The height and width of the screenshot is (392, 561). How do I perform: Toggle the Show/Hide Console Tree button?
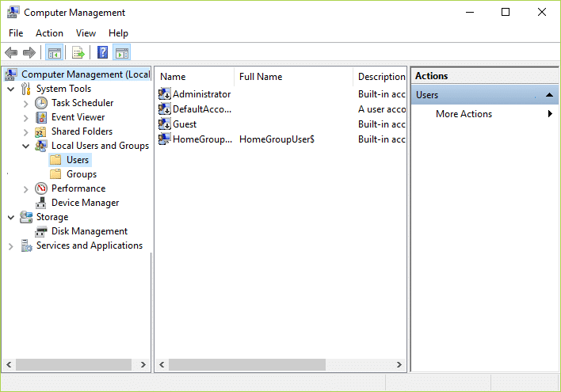coord(54,53)
